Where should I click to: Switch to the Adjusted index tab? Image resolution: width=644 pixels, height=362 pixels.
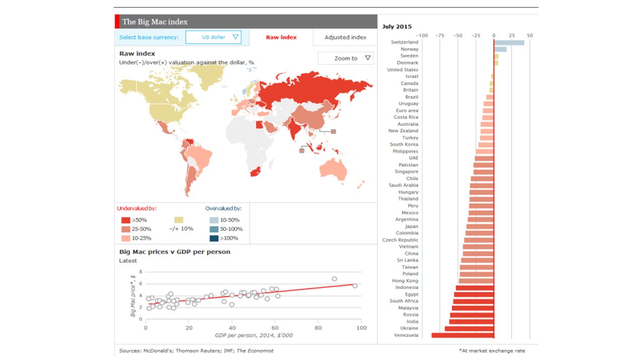click(x=345, y=37)
